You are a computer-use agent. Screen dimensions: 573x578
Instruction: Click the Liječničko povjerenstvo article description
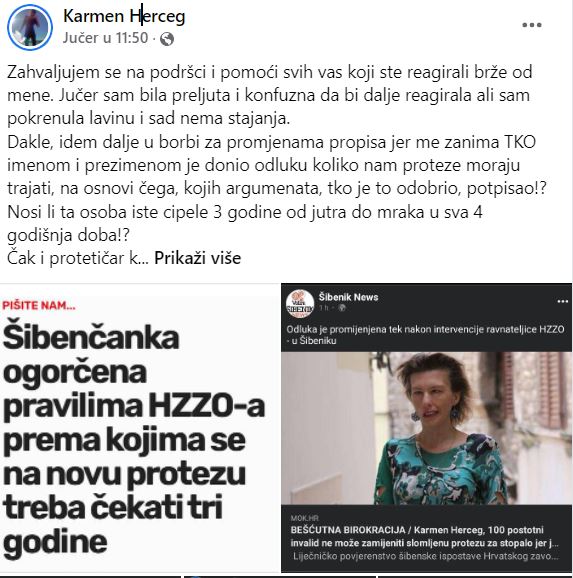(427, 556)
